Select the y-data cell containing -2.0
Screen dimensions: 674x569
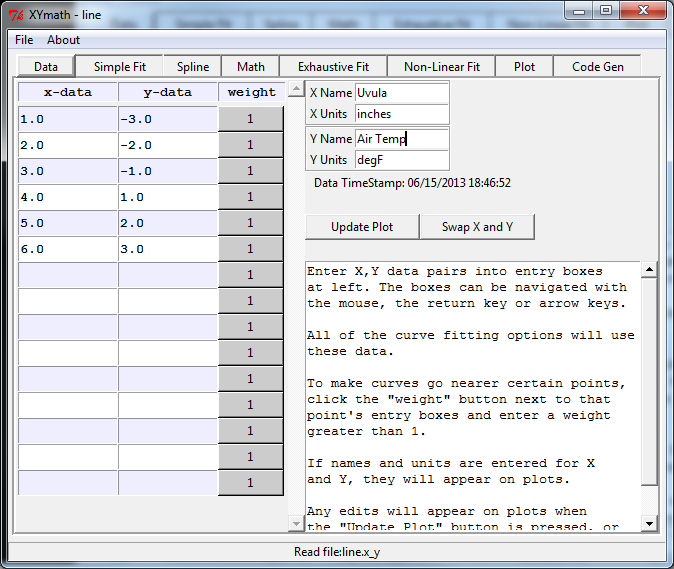[x=168, y=145]
